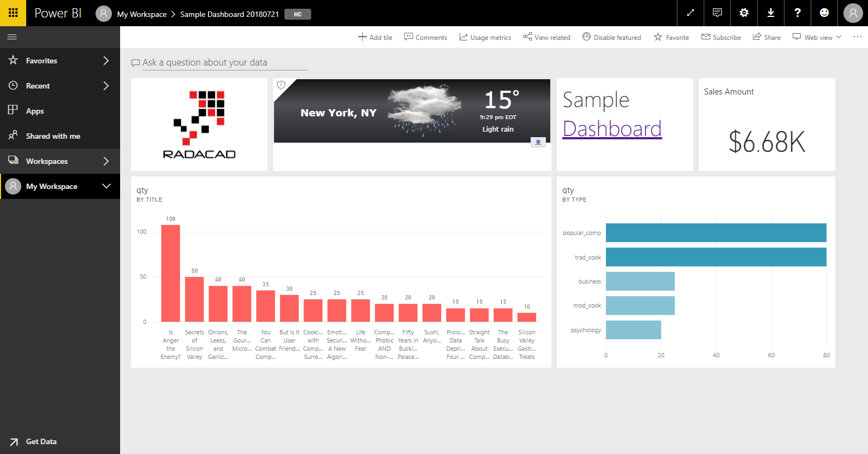868x454 pixels.
Task: Click the Q&A speech bubble icon
Action: point(135,63)
